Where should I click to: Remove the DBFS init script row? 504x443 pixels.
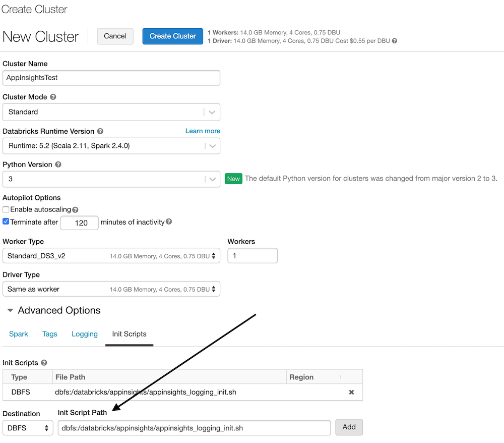click(x=351, y=392)
